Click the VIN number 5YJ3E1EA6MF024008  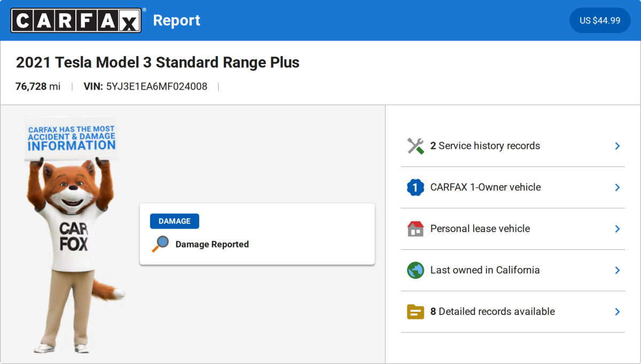(157, 86)
